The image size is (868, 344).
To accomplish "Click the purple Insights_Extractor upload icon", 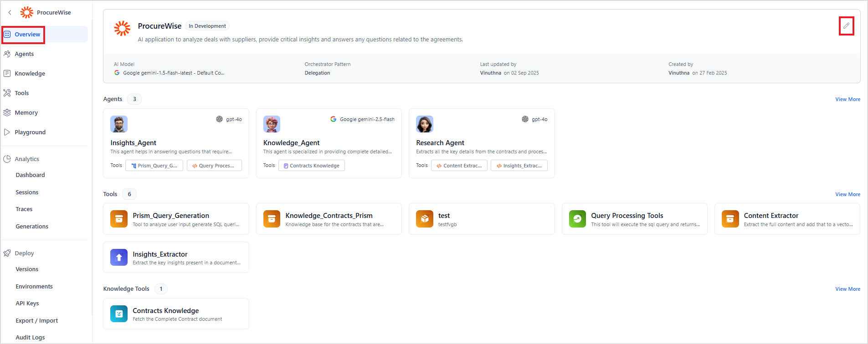I will pyautogui.click(x=119, y=257).
